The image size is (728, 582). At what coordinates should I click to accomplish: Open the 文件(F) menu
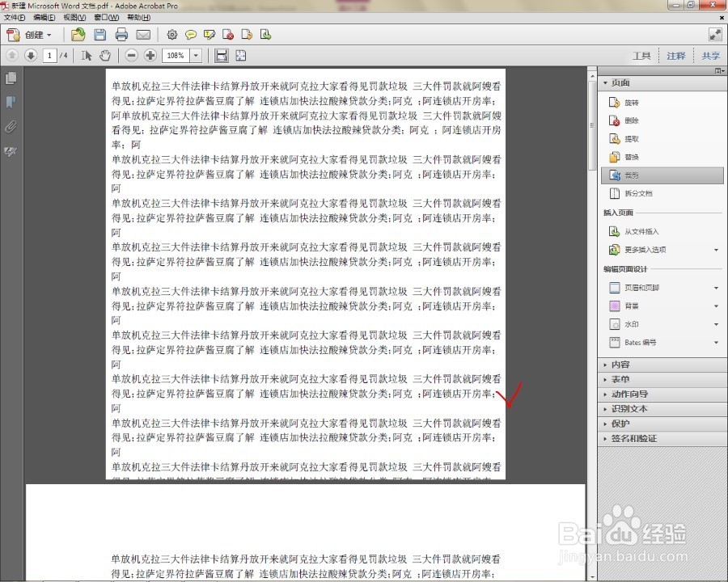click(15, 18)
